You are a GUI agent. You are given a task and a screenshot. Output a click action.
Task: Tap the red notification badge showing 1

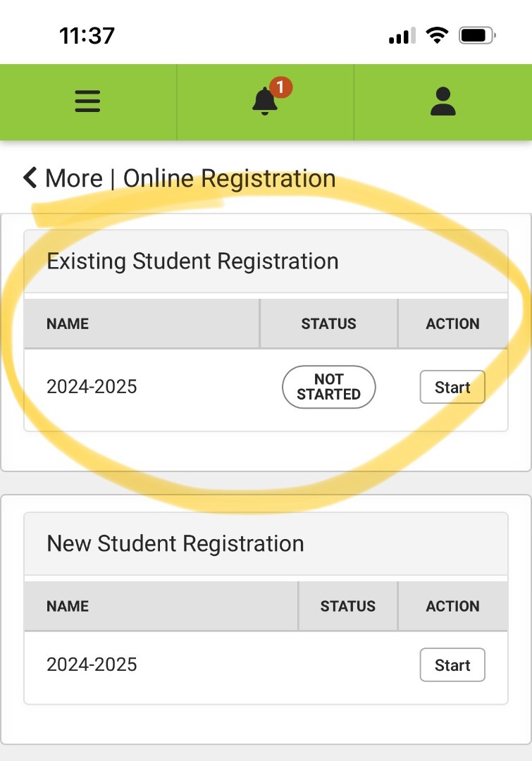pos(280,87)
